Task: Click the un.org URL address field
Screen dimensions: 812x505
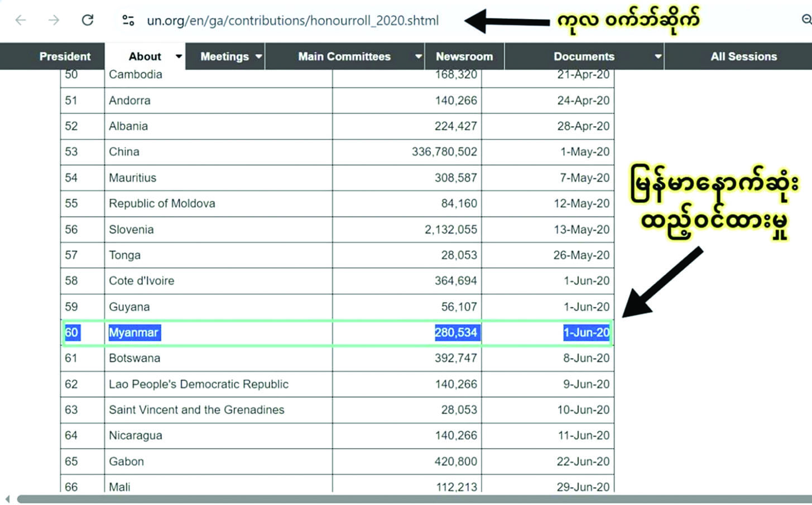Action: (x=292, y=21)
